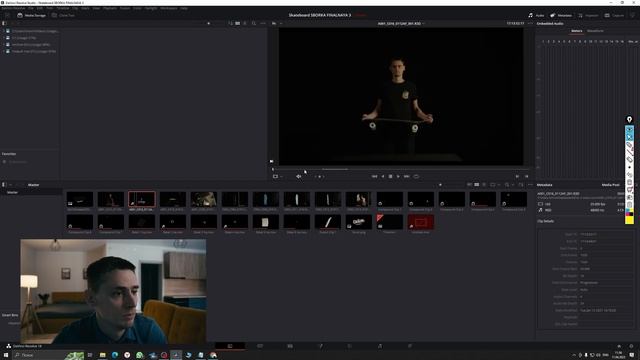Play the clip in reverse

pos(383,176)
